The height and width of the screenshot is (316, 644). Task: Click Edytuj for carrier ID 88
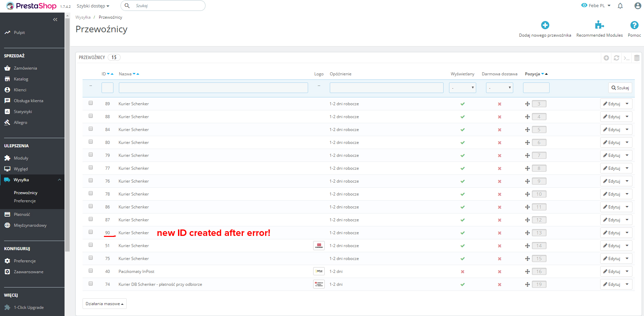coord(612,117)
